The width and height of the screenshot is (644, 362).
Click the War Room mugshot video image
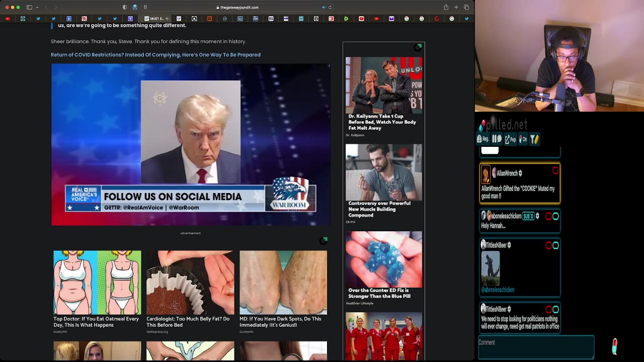coord(191,144)
